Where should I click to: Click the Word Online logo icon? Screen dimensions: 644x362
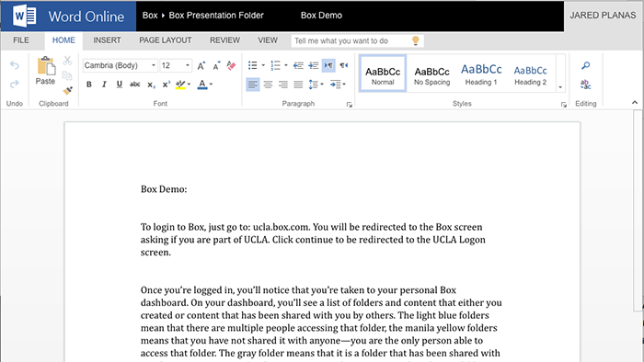coord(24,16)
